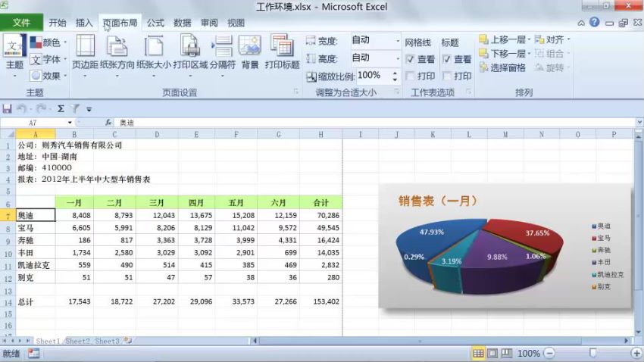The width and height of the screenshot is (644, 362).
Task: Open the Align (对齐) menu
Action: pos(552,40)
